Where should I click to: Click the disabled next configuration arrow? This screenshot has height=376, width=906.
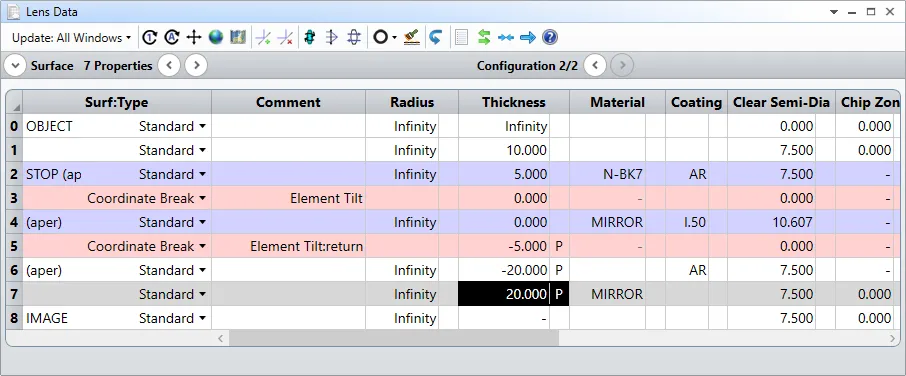622,66
